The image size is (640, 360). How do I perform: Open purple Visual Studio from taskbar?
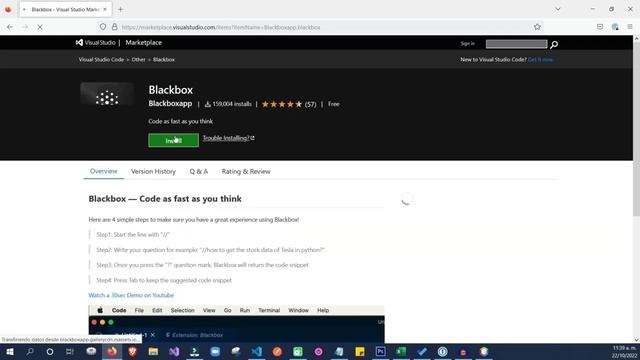[174, 351]
